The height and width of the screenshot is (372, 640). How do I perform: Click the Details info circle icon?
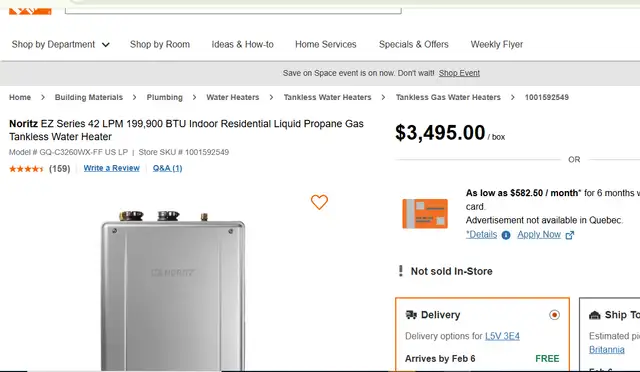(x=506, y=235)
